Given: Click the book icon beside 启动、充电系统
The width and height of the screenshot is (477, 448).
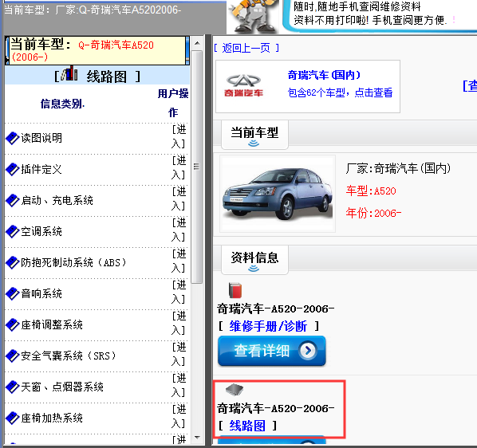Looking at the screenshot, I should [13, 201].
